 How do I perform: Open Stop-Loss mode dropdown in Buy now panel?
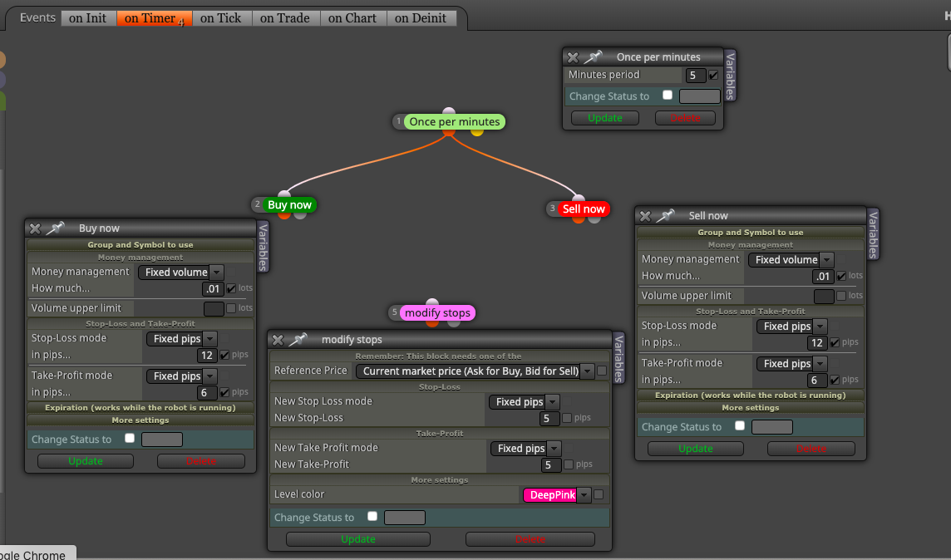pyautogui.click(x=181, y=339)
